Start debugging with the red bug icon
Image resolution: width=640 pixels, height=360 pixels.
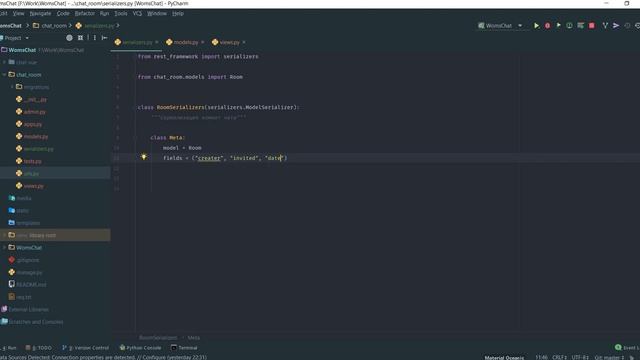547,26
